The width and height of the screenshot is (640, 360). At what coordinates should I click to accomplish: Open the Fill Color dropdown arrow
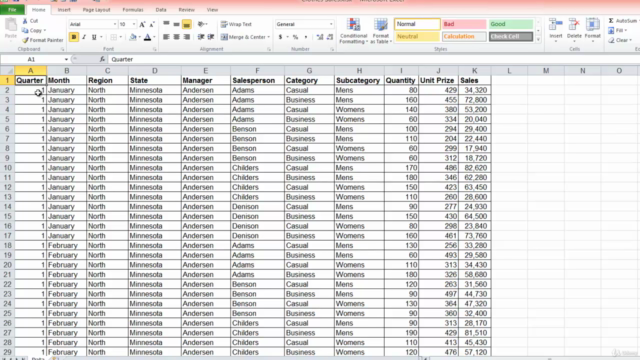tap(140, 37)
